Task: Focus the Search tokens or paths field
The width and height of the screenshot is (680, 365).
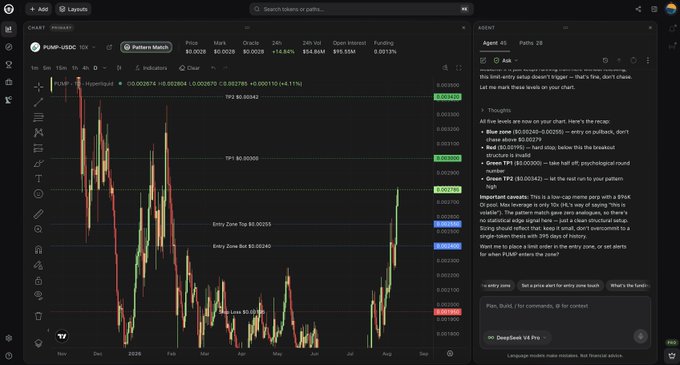Action: pos(361,9)
